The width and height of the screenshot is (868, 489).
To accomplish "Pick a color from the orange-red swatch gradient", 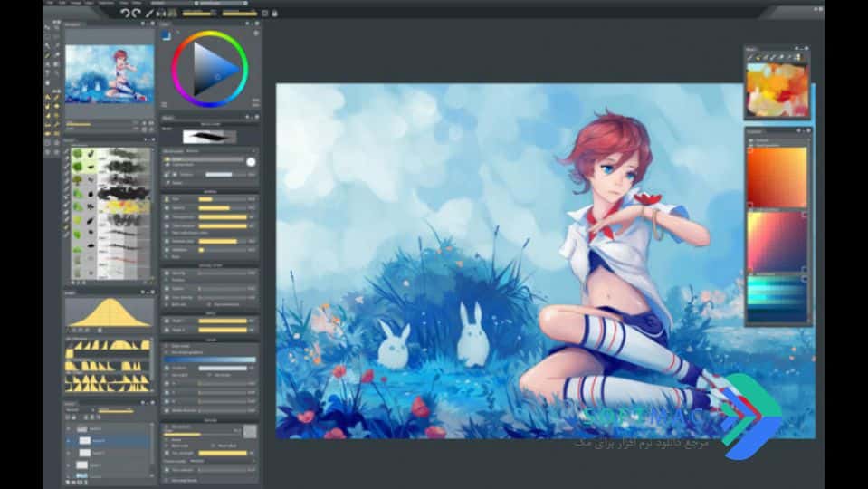I will (x=777, y=177).
